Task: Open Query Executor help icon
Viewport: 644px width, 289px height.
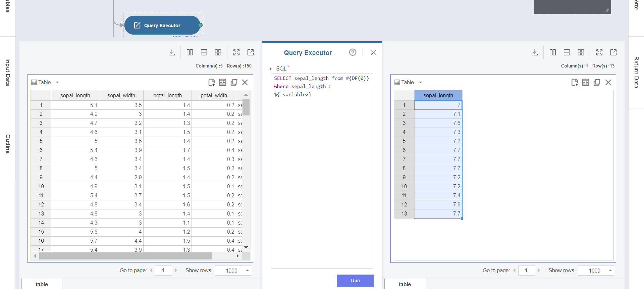Action: (x=353, y=52)
